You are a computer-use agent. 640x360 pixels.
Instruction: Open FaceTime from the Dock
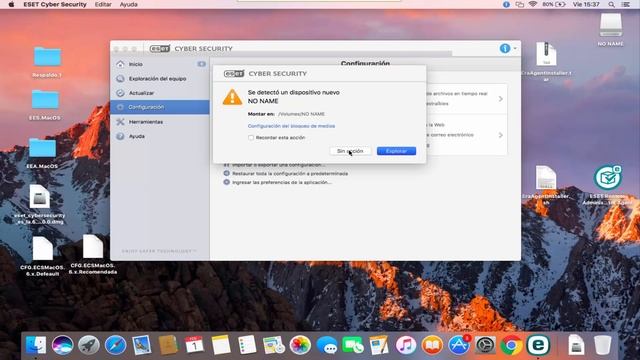tap(353, 345)
